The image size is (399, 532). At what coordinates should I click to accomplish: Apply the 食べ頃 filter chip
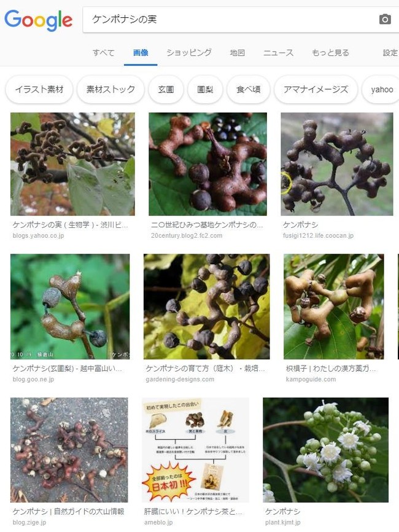point(249,90)
